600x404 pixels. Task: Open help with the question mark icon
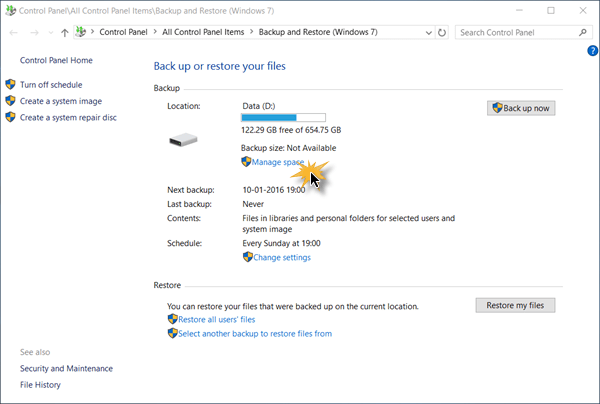pos(592,51)
